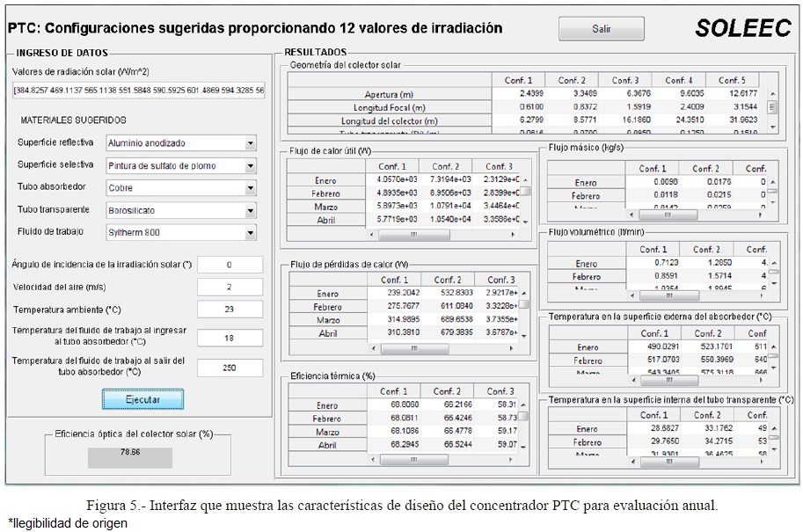
Task: Click the Geometría table vertical scrollbar
Action: pos(773,107)
